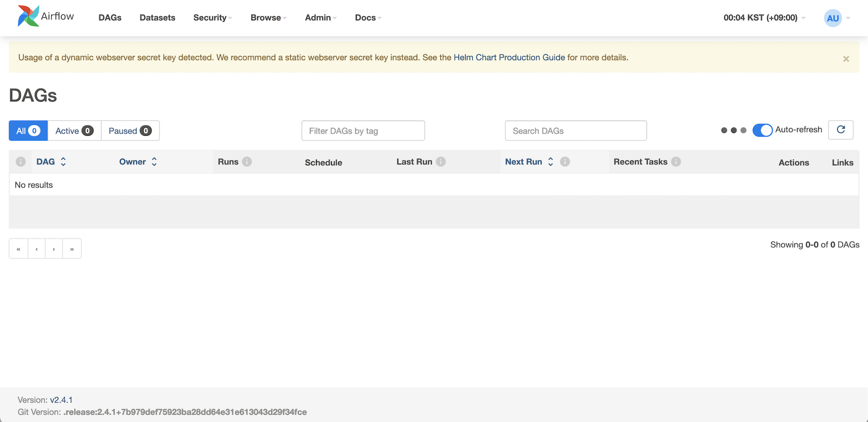The height and width of the screenshot is (422, 868).
Task: Open the Docs dropdown menu
Action: click(x=368, y=18)
